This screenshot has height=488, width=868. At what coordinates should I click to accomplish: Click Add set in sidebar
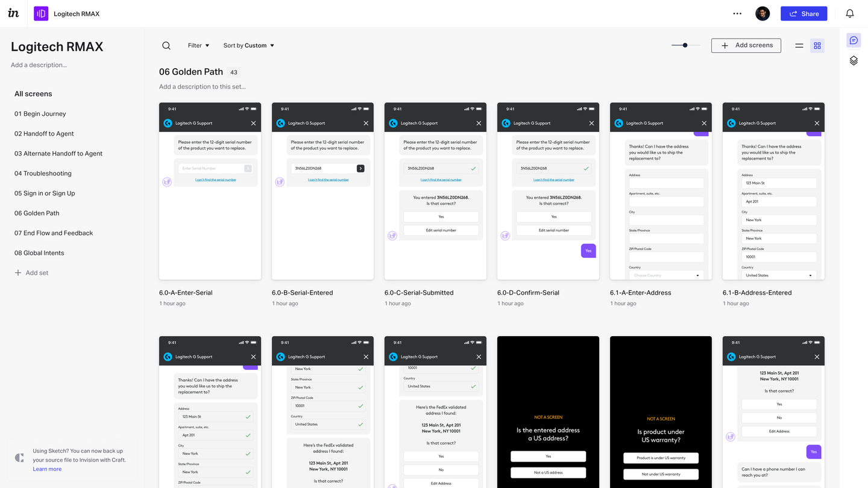[31, 273]
